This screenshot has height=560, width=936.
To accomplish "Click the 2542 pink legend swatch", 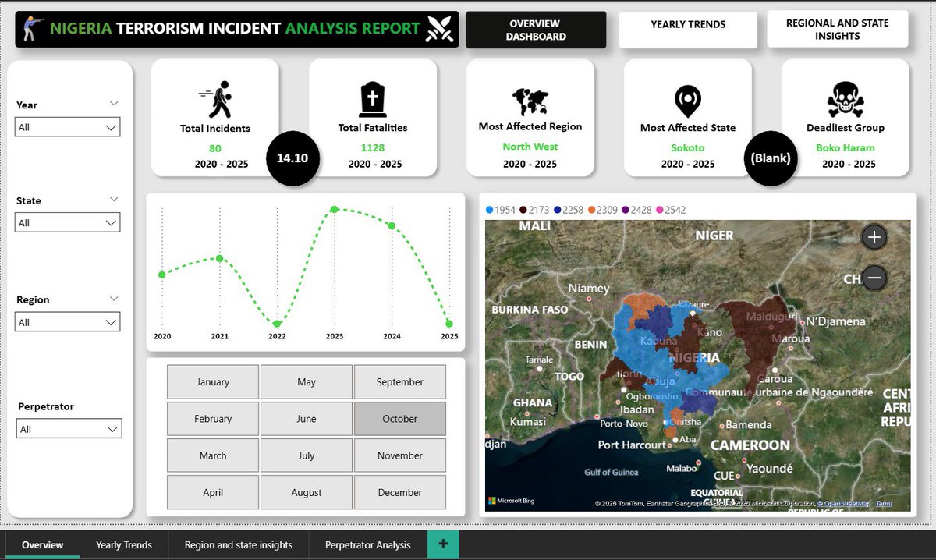I will (x=660, y=210).
